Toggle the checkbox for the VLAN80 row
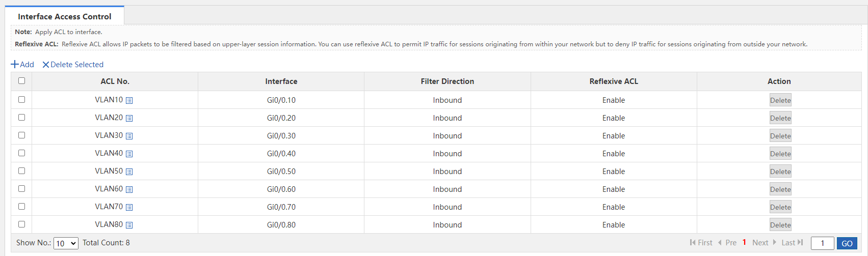Viewport: 868px width, 256px height. click(x=21, y=224)
